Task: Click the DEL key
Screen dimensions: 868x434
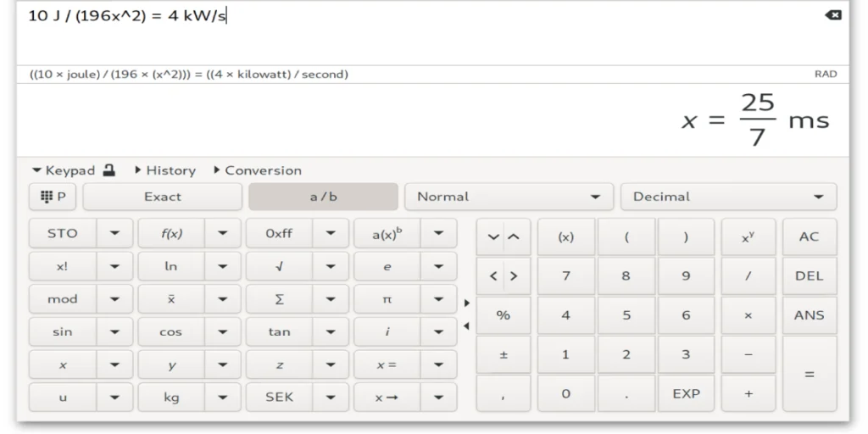Action: [x=810, y=275]
